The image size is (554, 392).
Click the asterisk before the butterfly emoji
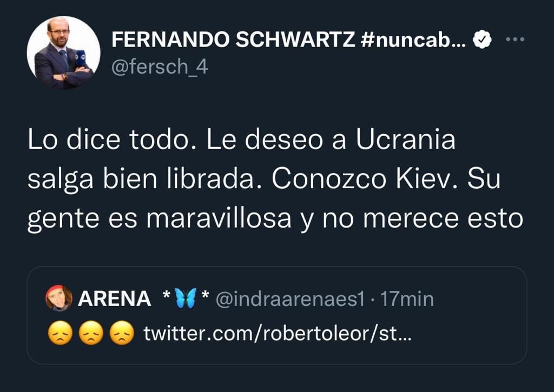167,295
